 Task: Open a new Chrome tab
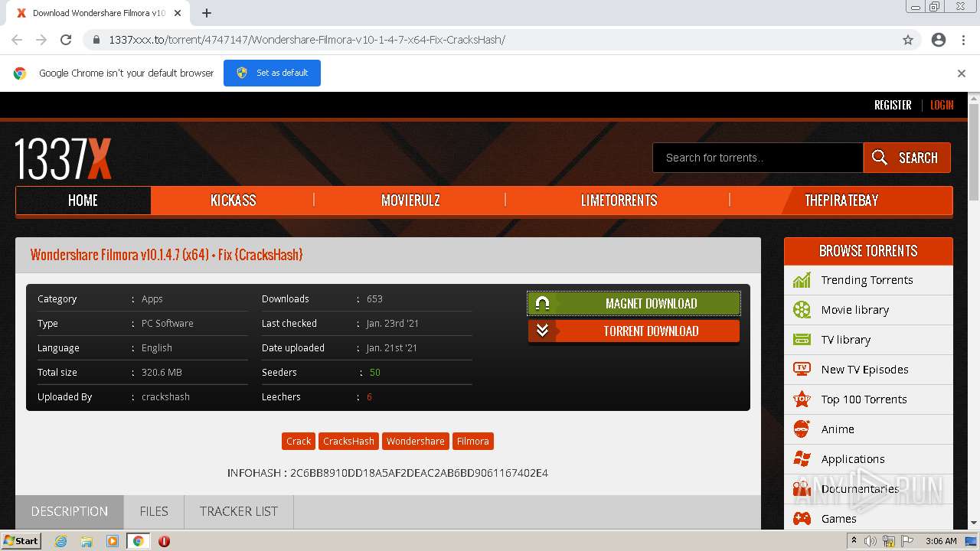tap(207, 13)
